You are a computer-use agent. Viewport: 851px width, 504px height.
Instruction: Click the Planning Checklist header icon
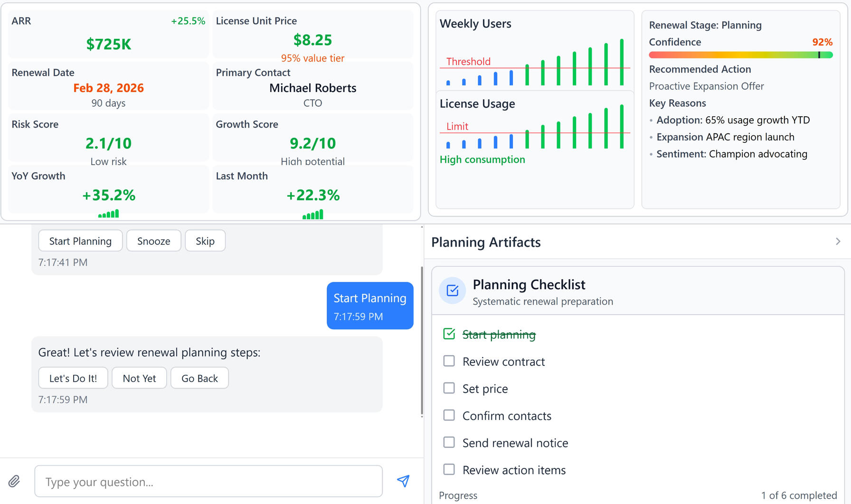click(452, 290)
